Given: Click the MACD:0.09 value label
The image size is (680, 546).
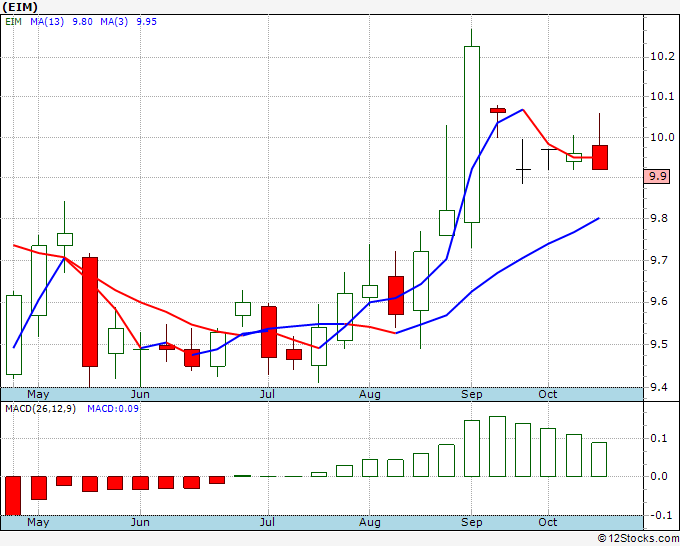Looking at the screenshot, I should (113, 409).
